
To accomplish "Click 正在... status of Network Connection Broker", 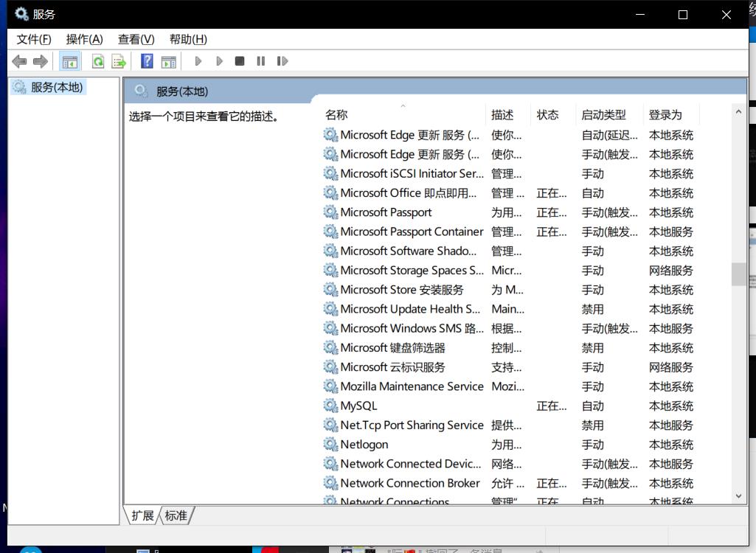I will (x=552, y=483).
